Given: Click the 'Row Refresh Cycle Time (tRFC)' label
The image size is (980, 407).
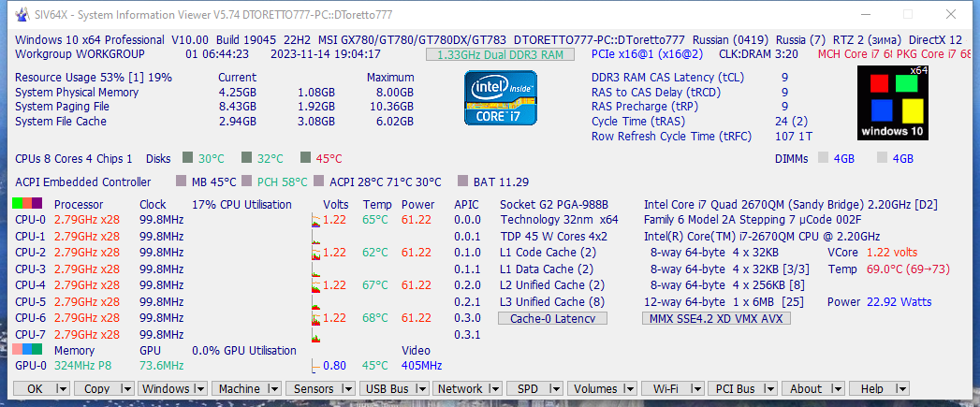Looking at the screenshot, I should click(x=671, y=136).
